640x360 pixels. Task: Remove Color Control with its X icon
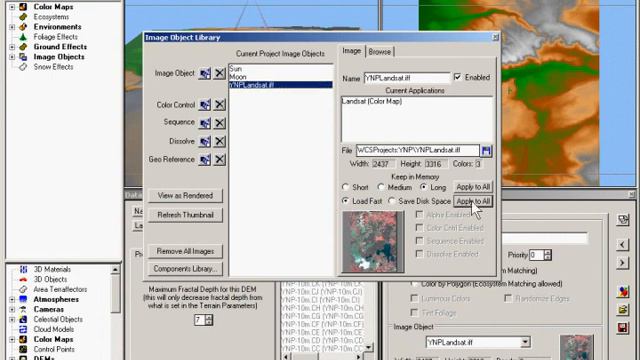[220, 105]
